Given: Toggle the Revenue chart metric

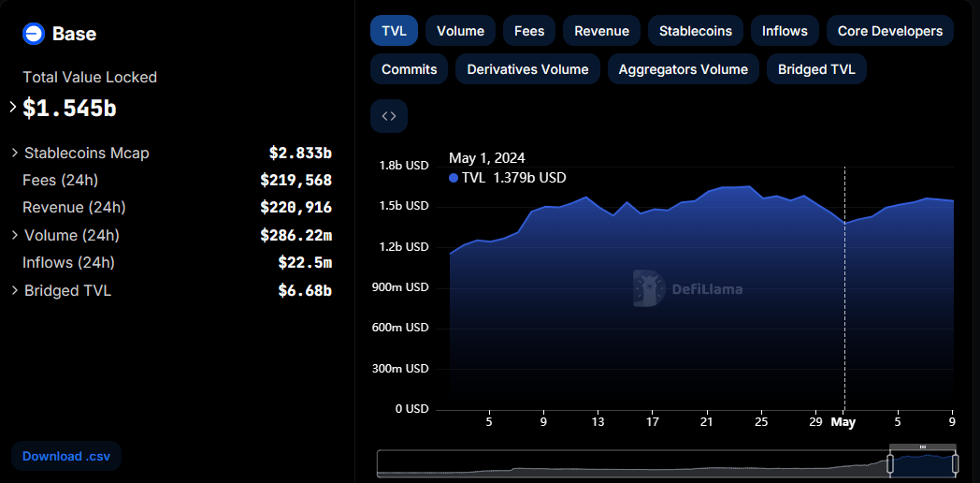Looking at the screenshot, I should click(x=602, y=31).
